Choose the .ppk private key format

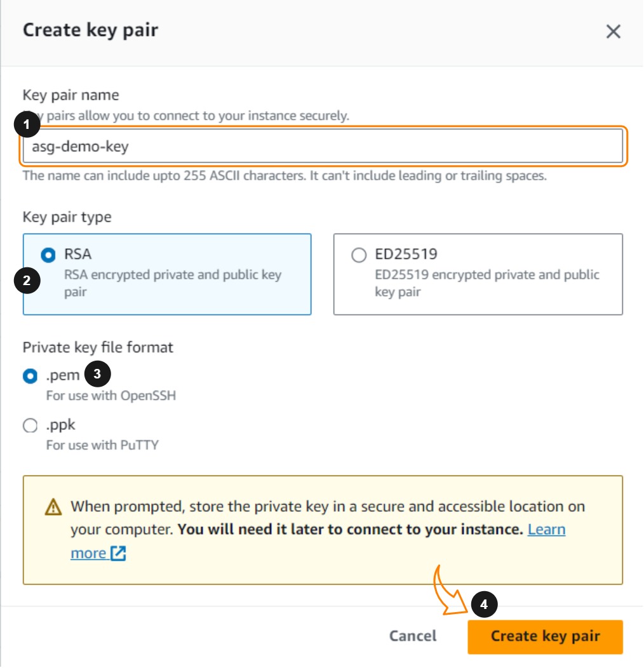30,425
